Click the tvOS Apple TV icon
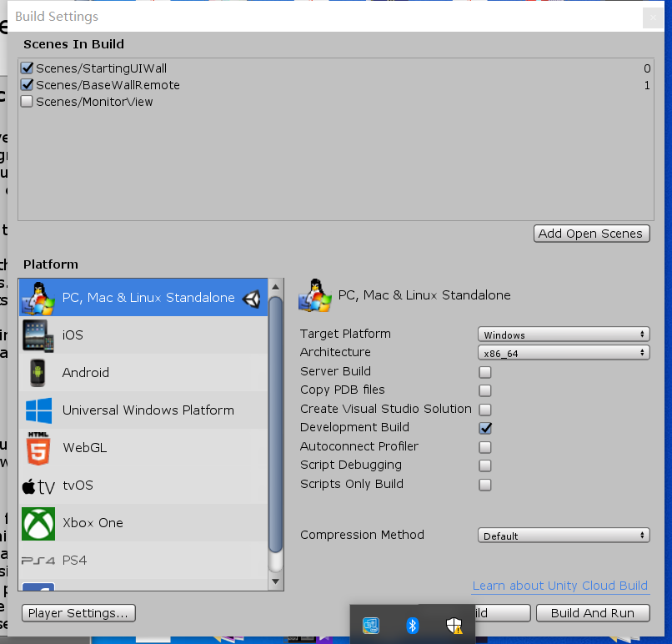Screen dimensions: 672x644 [38, 486]
